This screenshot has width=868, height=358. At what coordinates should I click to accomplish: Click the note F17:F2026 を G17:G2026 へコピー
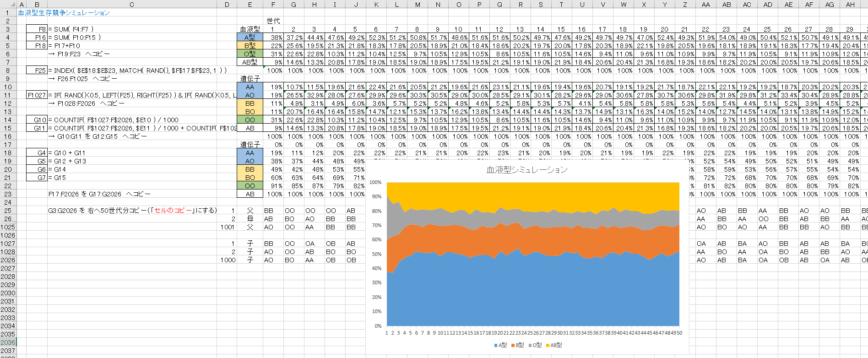pyautogui.click(x=99, y=194)
